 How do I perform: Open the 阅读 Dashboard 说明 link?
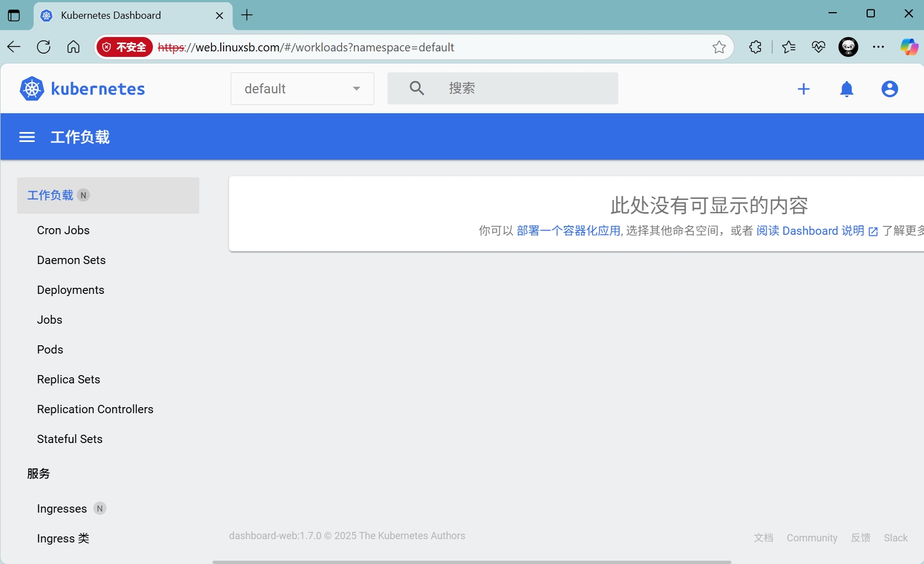810,231
